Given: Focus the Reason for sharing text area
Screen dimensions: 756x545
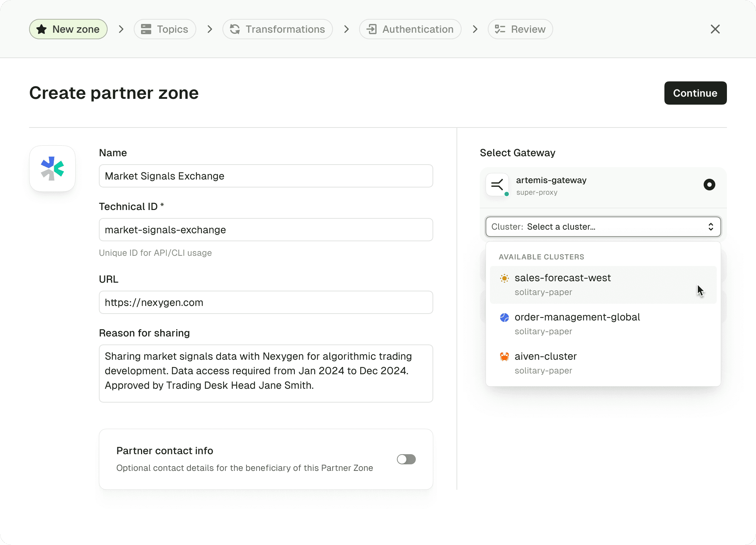Looking at the screenshot, I should [266, 373].
